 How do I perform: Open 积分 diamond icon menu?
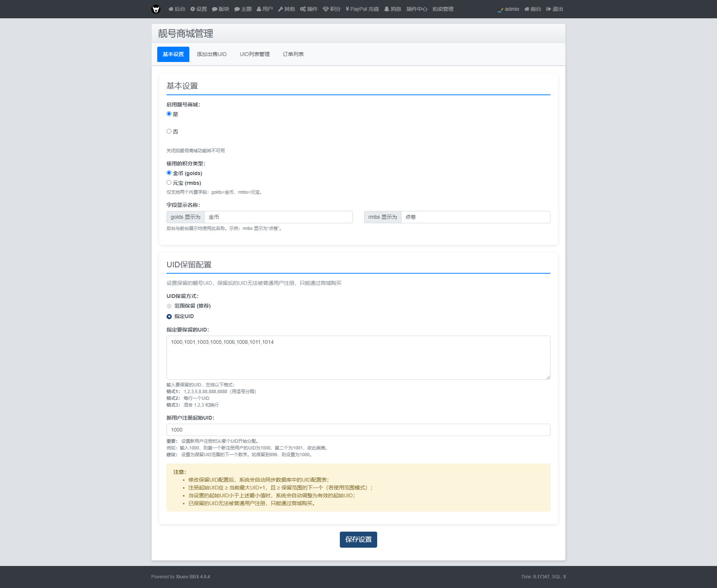pyautogui.click(x=332, y=9)
